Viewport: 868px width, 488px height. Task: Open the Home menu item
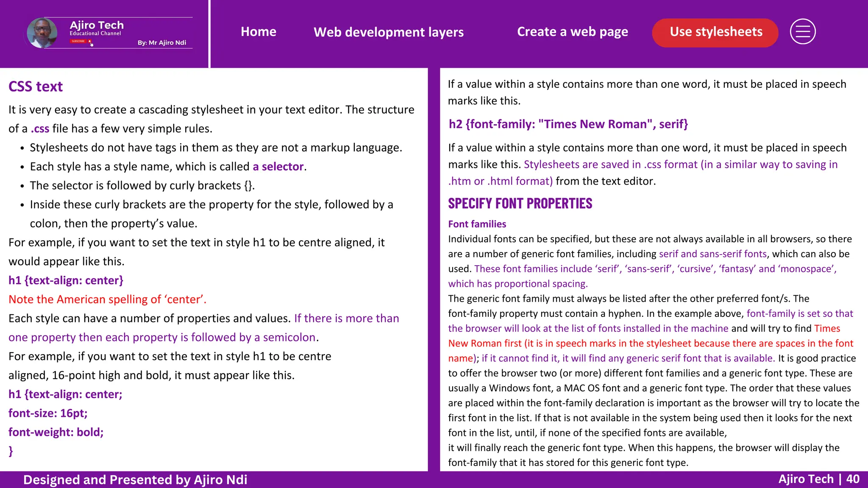tap(258, 32)
